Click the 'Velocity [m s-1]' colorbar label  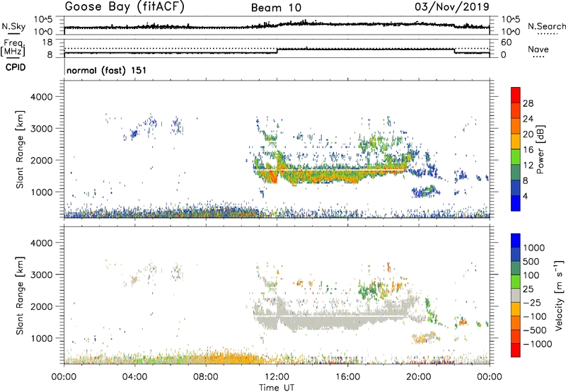pyautogui.click(x=559, y=295)
